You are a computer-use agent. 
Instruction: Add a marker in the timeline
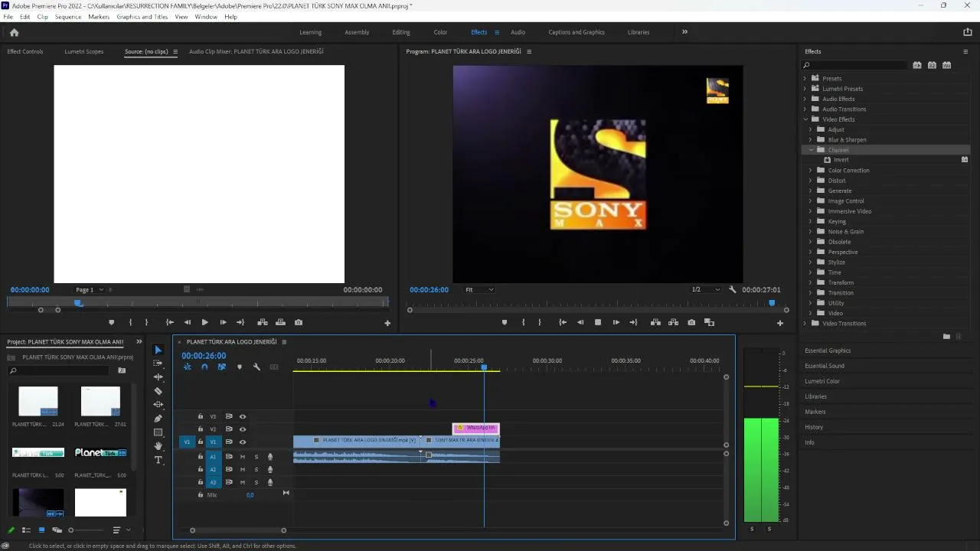pos(239,367)
